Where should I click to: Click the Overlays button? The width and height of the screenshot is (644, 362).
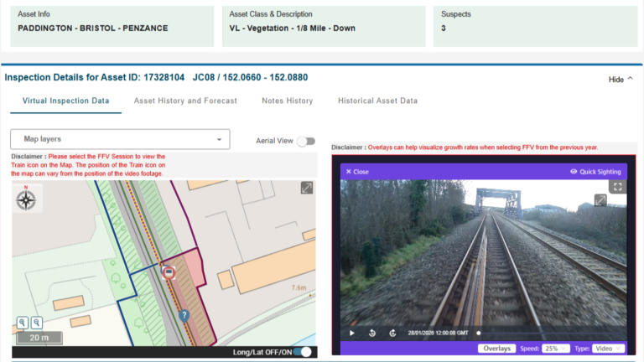496,349
